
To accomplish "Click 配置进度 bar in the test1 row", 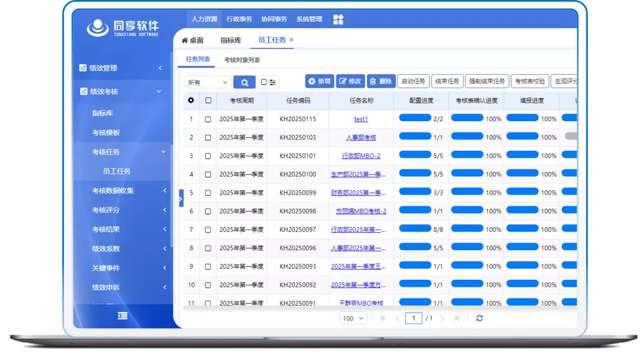I will click(x=415, y=118).
